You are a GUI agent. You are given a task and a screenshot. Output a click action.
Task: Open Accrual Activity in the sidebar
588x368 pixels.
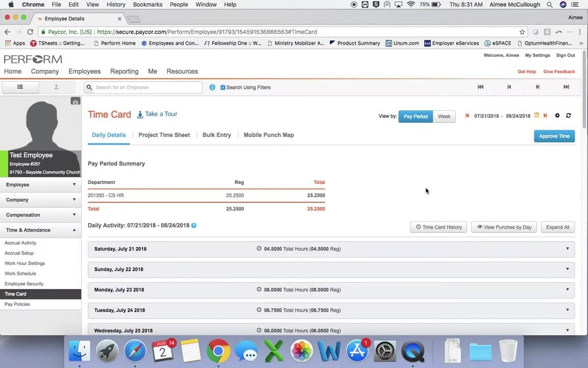(20, 243)
